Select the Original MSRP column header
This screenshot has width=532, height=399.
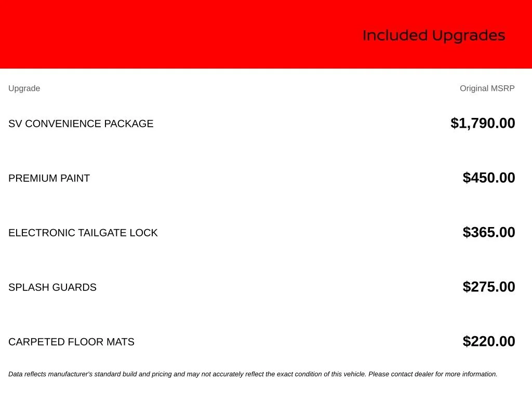pyautogui.click(x=487, y=88)
